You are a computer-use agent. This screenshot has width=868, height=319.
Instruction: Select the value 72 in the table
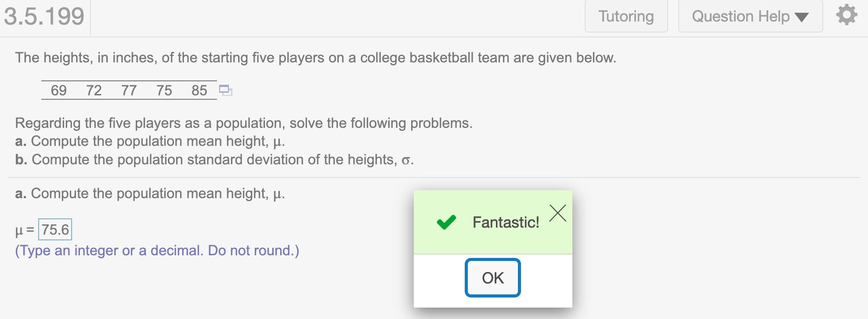coord(94,91)
